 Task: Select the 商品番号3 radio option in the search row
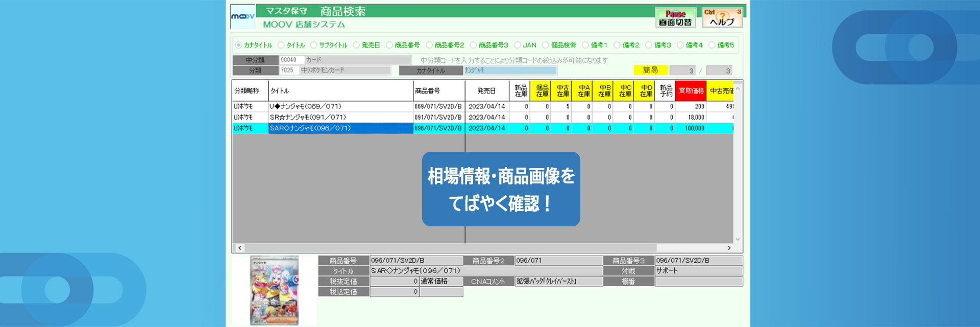[x=473, y=45]
